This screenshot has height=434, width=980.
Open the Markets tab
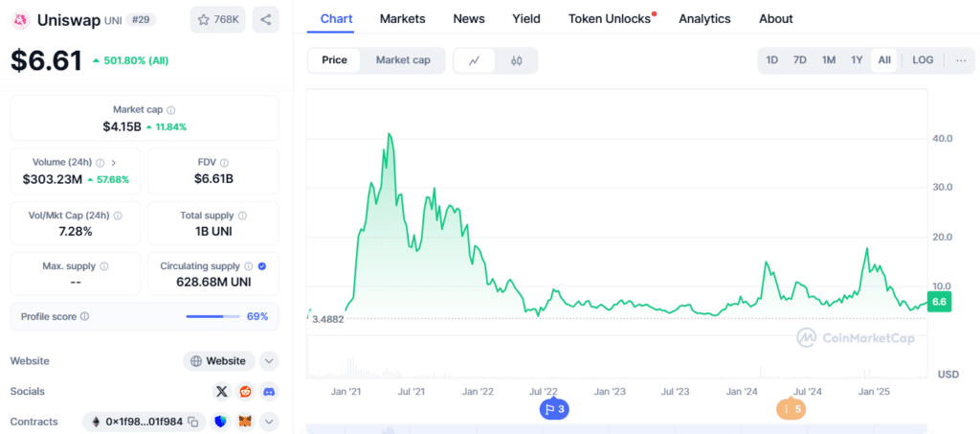tap(403, 19)
